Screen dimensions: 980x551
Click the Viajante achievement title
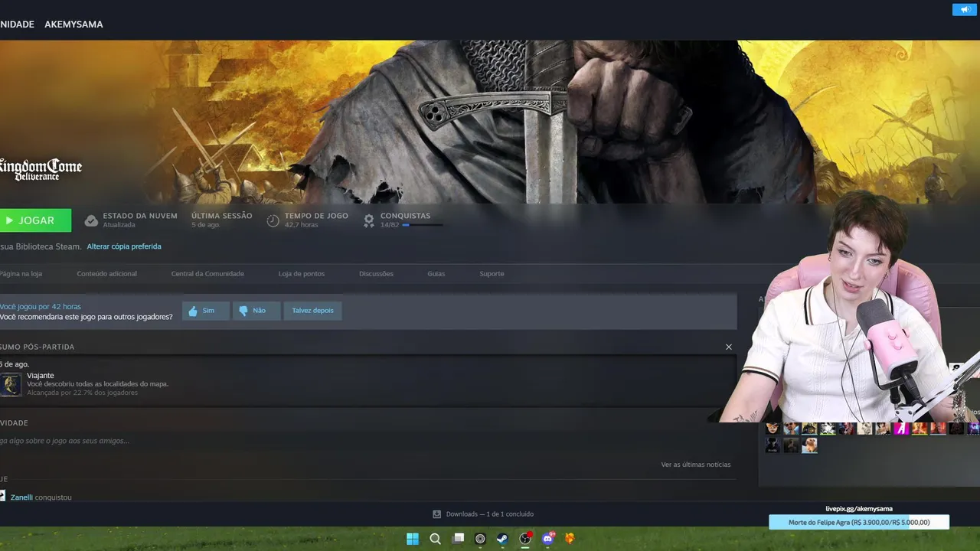pyautogui.click(x=41, y=375)
